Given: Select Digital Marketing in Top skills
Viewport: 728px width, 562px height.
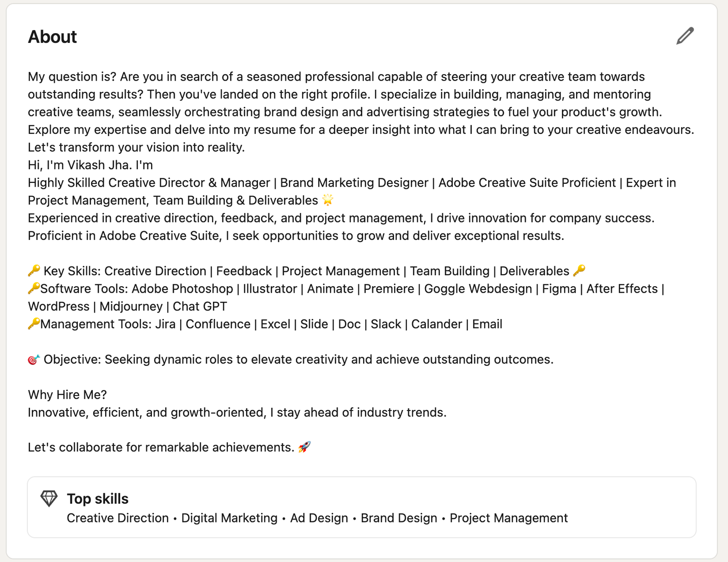Looking at the screenshot, I should tap(229, 518).
